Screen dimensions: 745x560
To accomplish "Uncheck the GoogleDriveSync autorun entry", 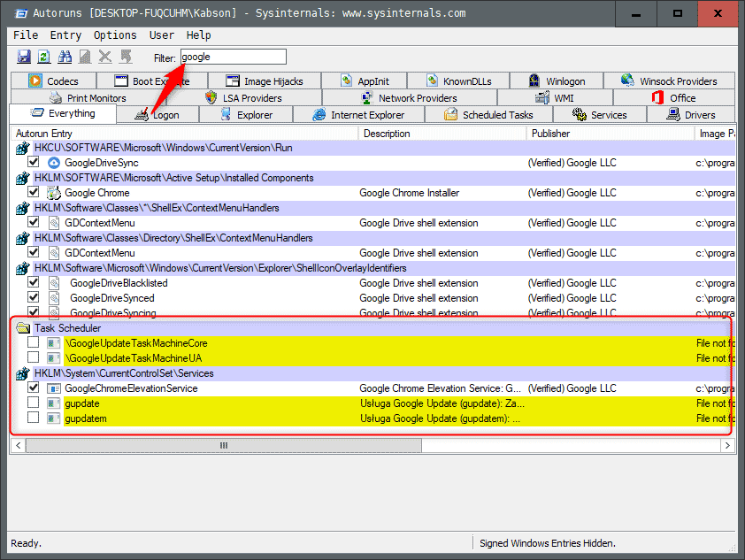I will click(x=34, y=162).
